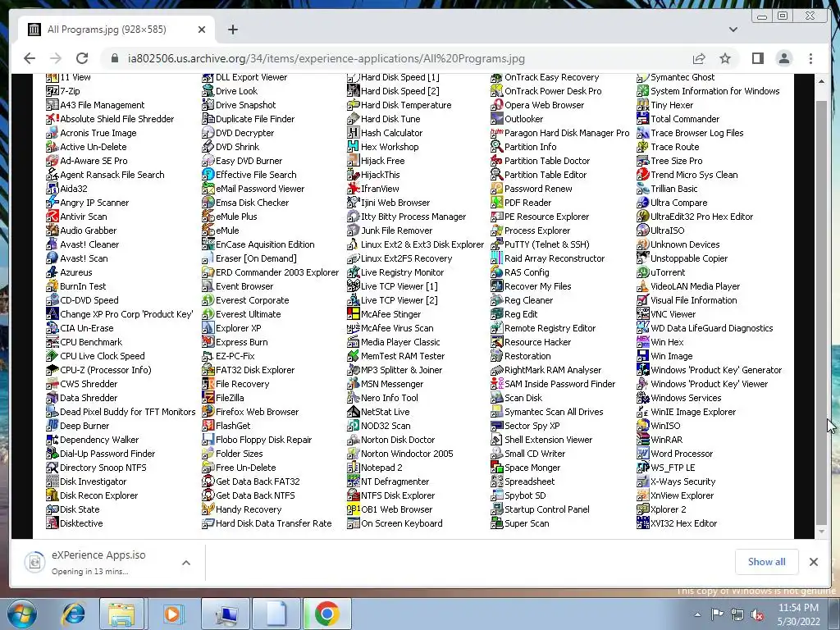The image size is (840, 630).
Task: Click the Acronis True Image icon
Action: [52, 133]
